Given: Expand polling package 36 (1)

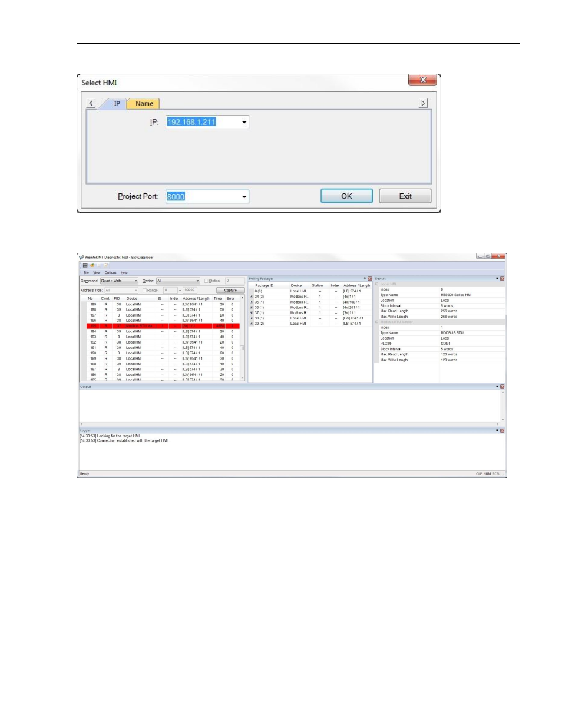Looking at the screenshot, I should [252, 307].
